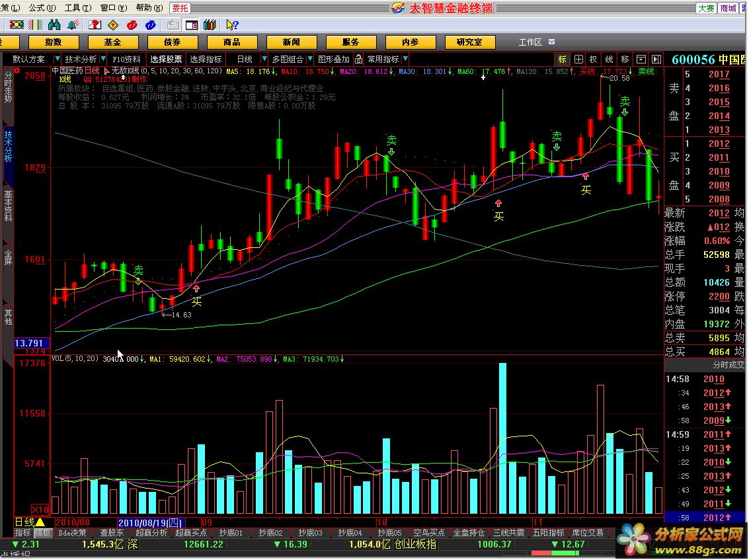
Task: Click the chart overlay lock icon
Action: coord(358,60)
